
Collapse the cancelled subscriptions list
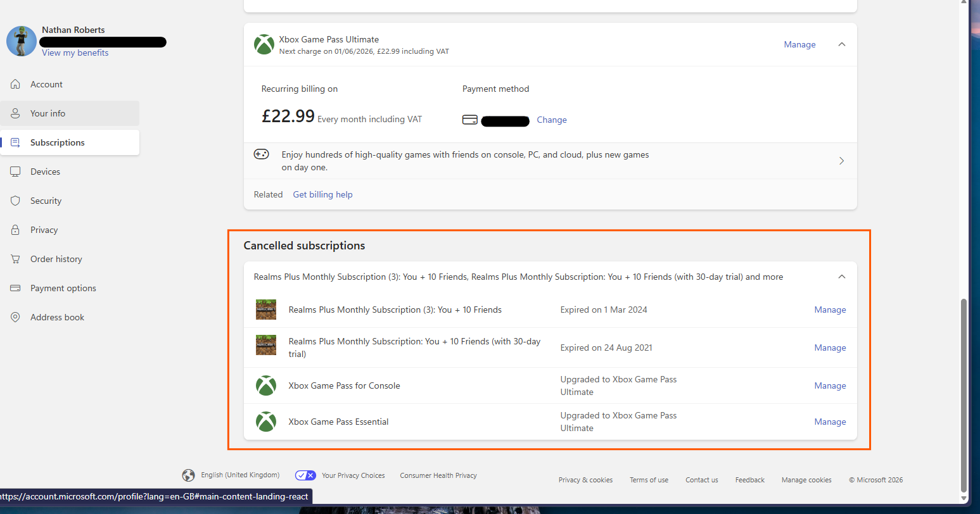[x=842, y=277]
